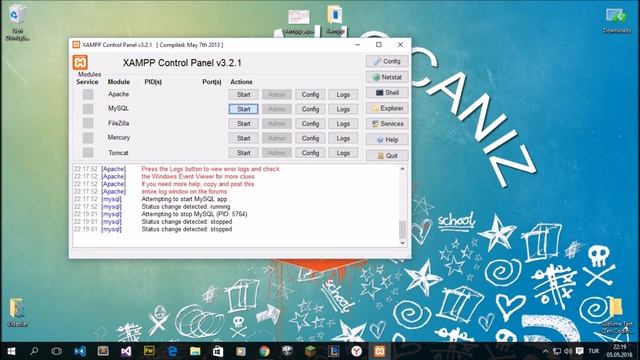Viewport: 640px width, 360px height.
Task: Open Config for Tomcat row
Action: [x=310, y=153]
